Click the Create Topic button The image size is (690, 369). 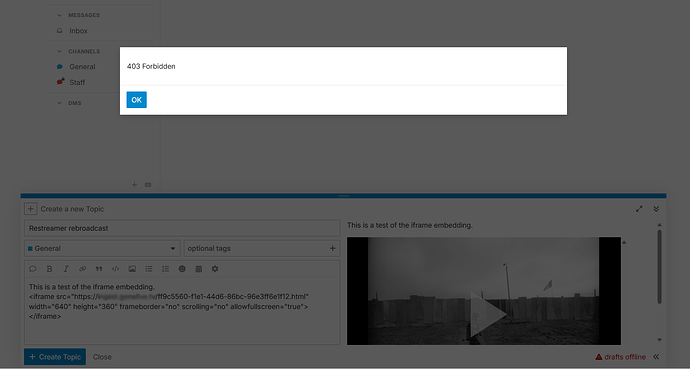(55, 357)
